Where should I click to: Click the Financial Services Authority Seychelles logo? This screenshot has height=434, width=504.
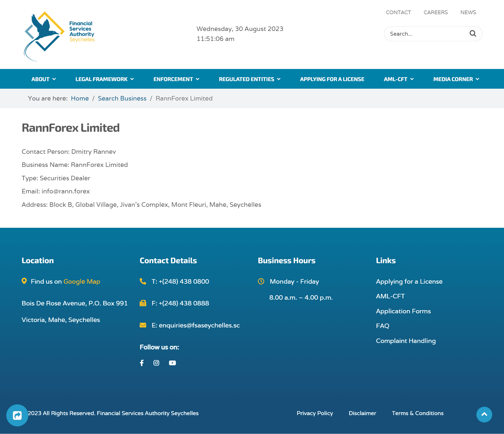pos(59,36)
